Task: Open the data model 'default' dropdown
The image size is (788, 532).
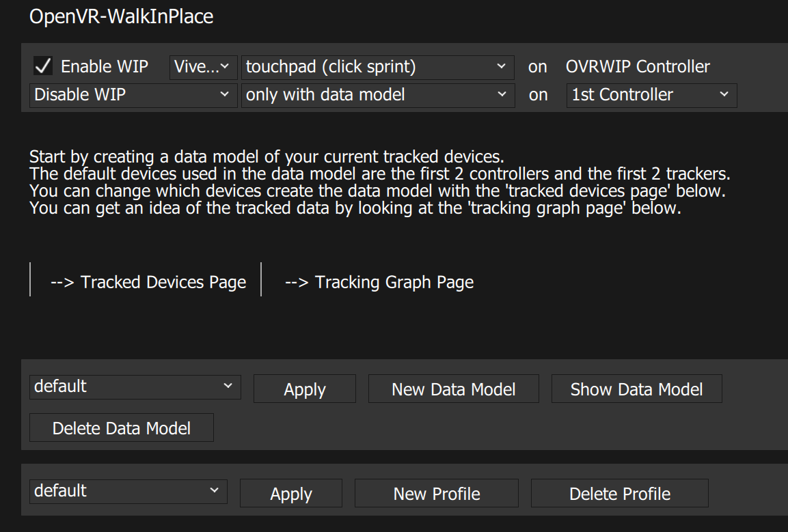Action: point(135,387)
